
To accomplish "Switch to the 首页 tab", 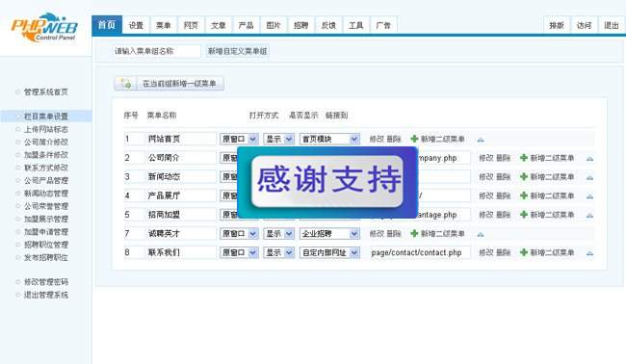I will click(107, 25).
